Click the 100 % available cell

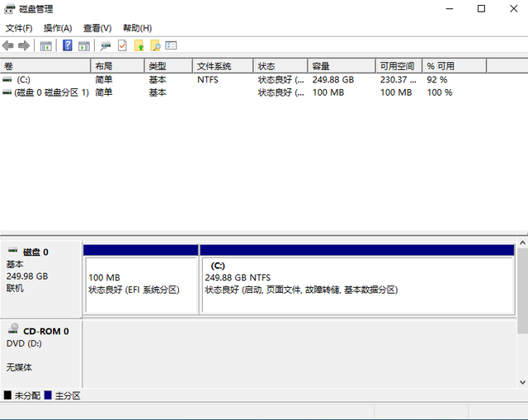tap(440, 92)
